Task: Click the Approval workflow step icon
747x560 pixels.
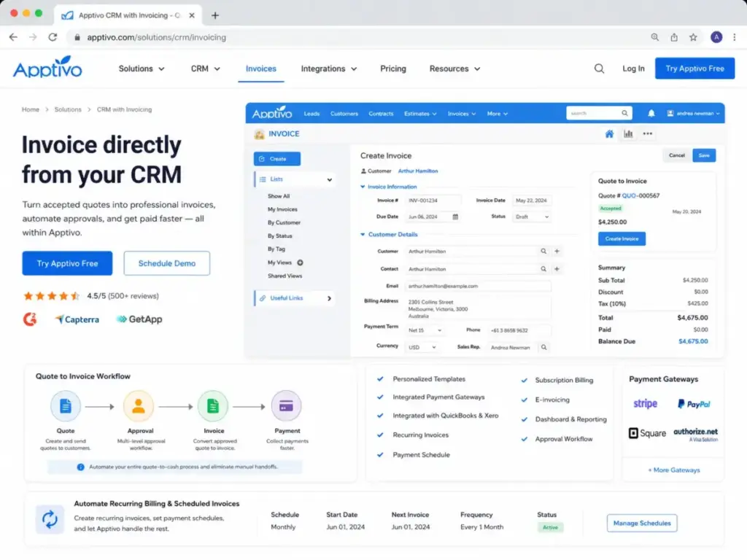Action: (139, 406)
